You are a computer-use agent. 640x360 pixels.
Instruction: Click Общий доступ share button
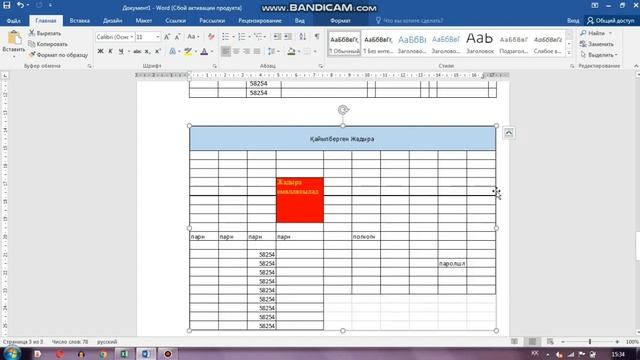pyautogui.click(x=610, y=20)
